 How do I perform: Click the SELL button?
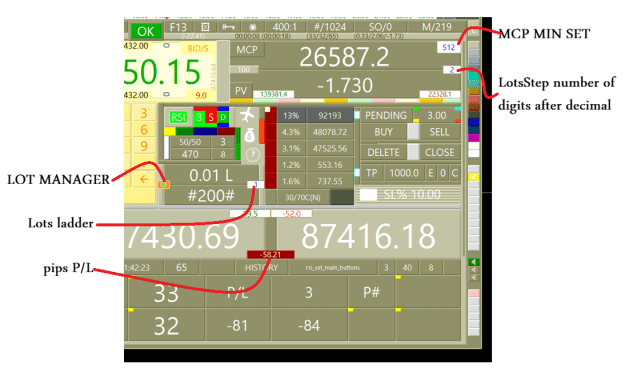click(439, 132)
